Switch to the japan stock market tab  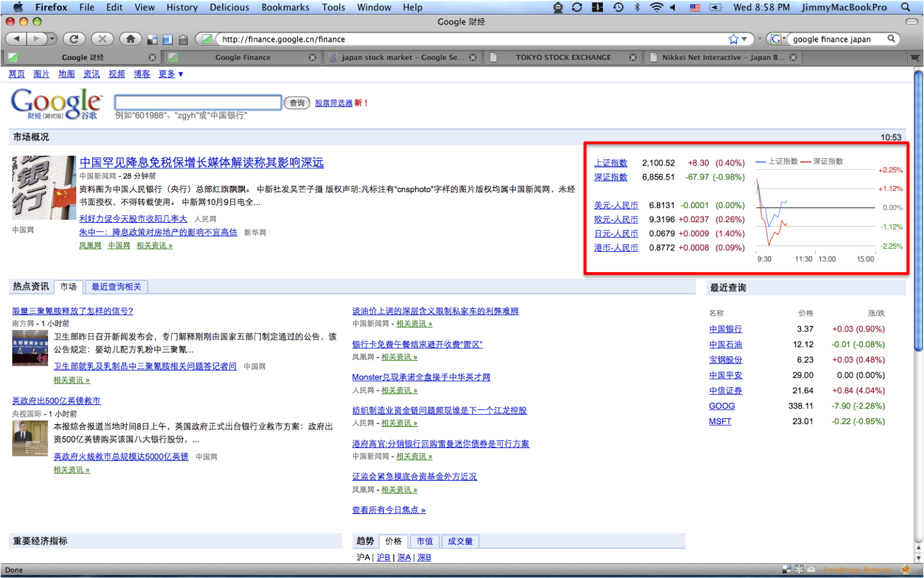coord(402,57)
